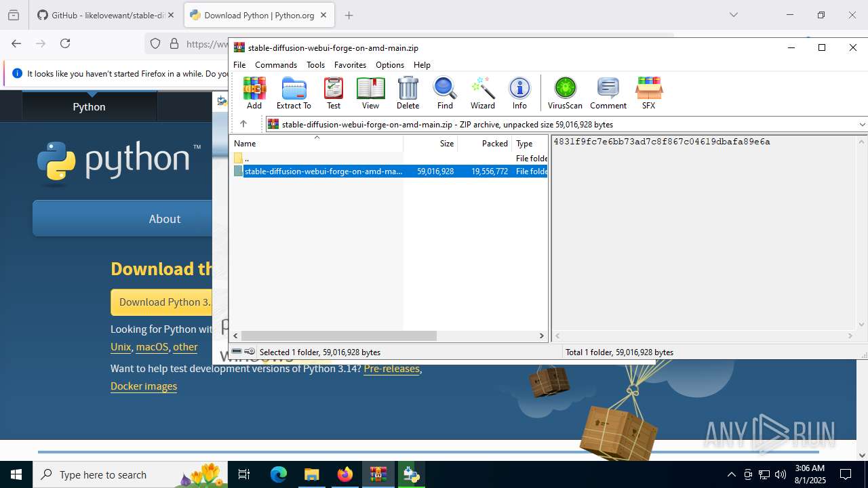868x488 pixels.
Task: Open Windows Start menu
Action: pos(16,474)
